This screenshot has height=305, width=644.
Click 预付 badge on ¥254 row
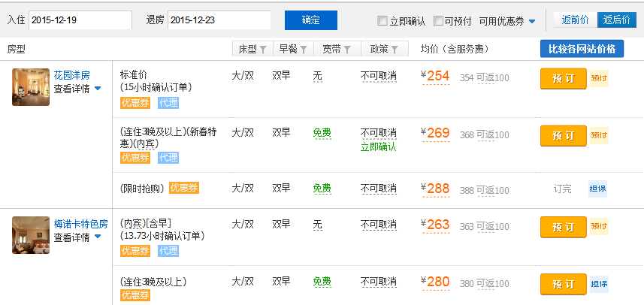(x=599, y=78)
